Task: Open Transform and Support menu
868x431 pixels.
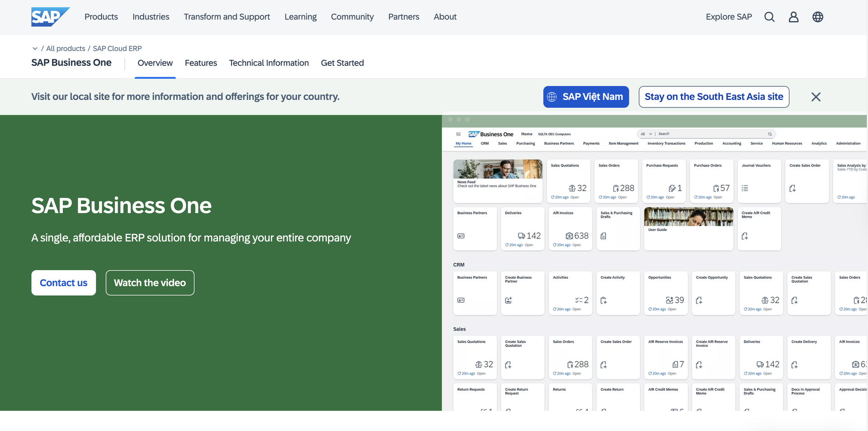Action: 226,17
